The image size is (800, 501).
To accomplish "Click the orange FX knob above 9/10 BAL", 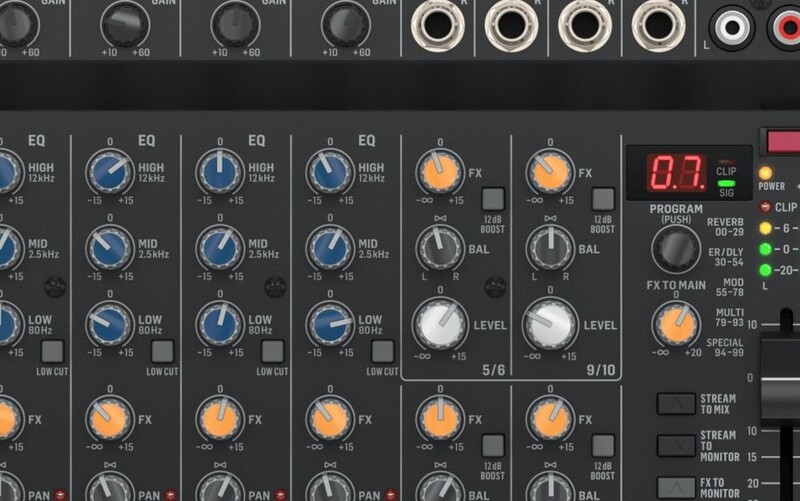I will (x=551, y=172).
